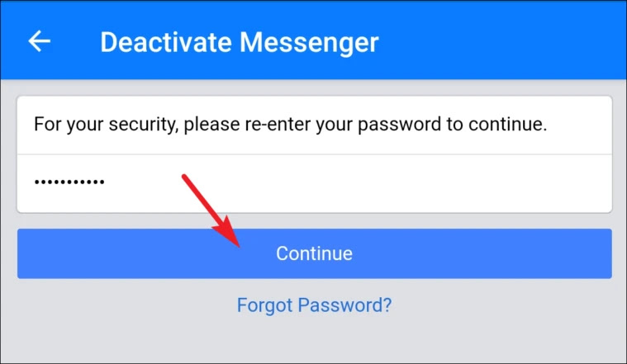Click the word Password? in the link

click(x=344, y=305)
